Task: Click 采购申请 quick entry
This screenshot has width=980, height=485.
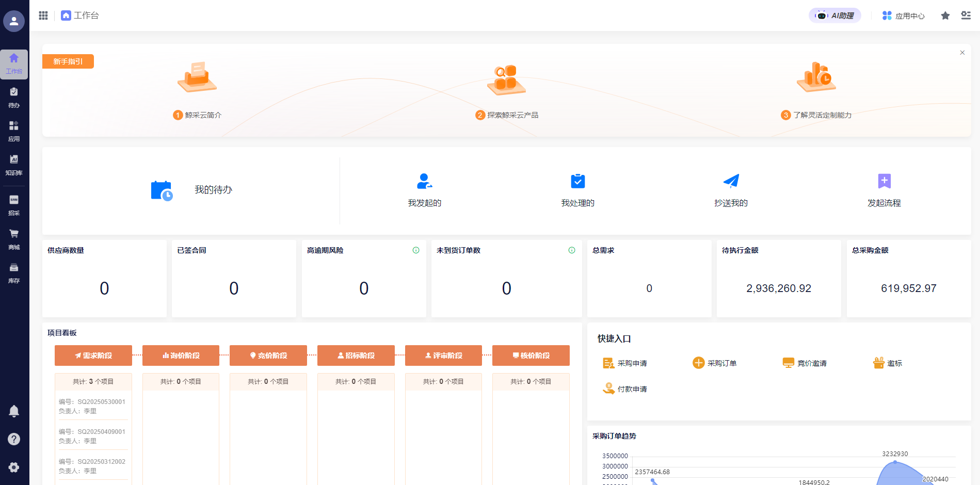Action: coord(625,363)
